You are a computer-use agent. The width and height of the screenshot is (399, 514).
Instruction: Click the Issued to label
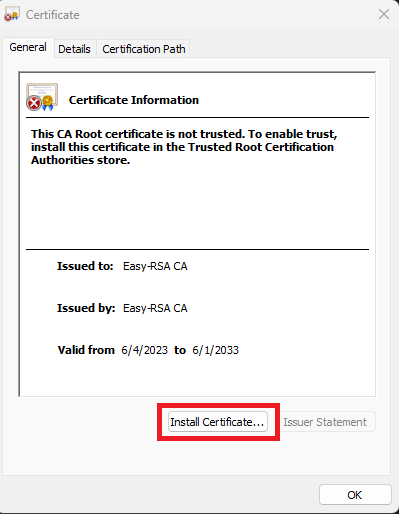click(85, 266)
